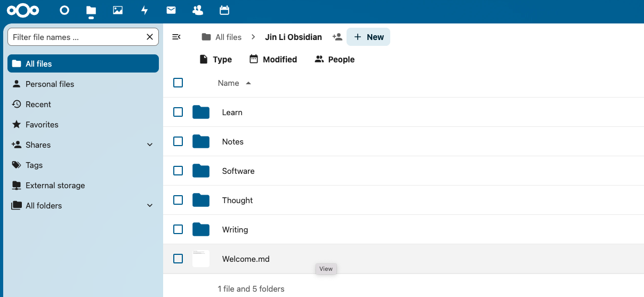Toggle the select-all checkbox
The image size is (644, 297).
click(178, 83)
